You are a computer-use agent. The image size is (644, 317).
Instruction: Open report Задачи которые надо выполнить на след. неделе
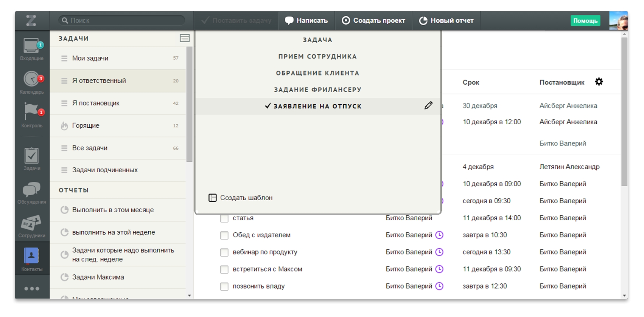coord(118,255)
